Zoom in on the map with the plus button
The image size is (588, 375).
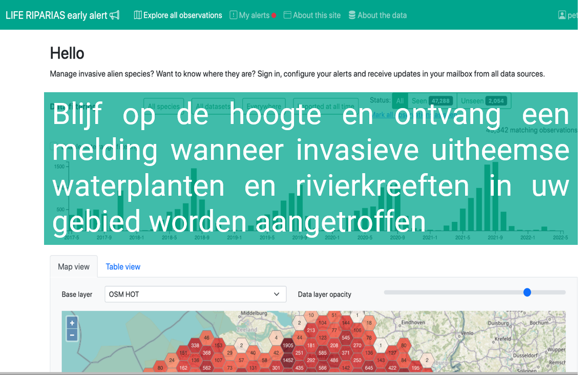tap(72, 323)
